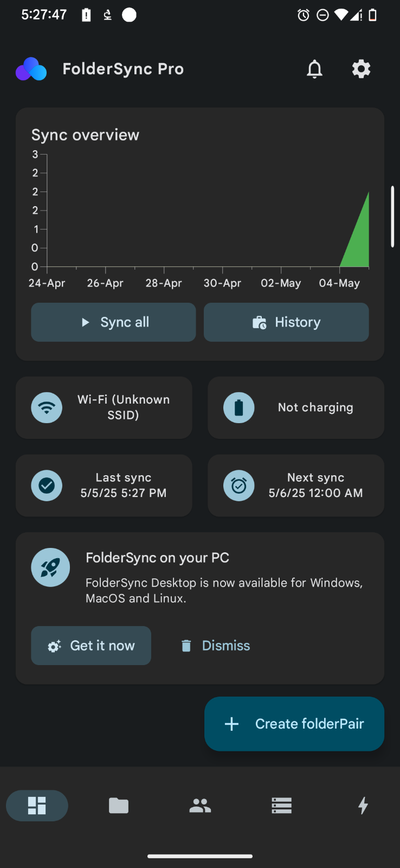Tap the Next sync alarm icon
Image resolution: width=400 pixels, height=868 pixels.
[239, 486]
